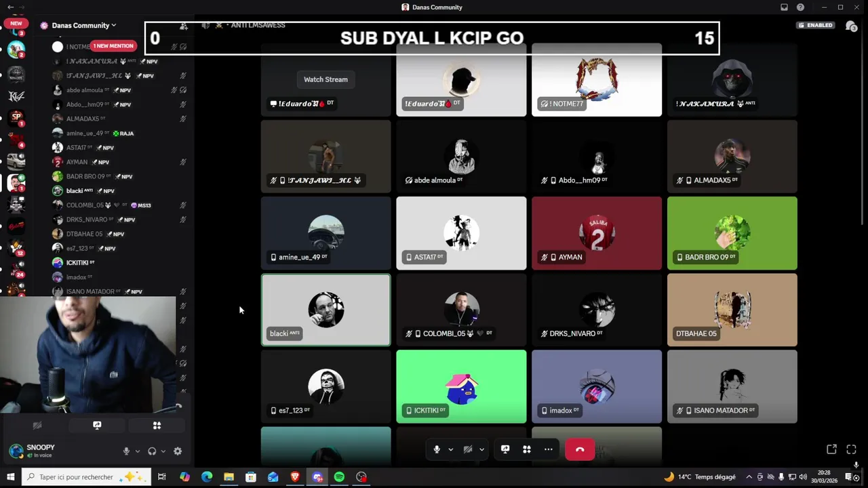Open volume control in system tray

click(x=803, y=477)
